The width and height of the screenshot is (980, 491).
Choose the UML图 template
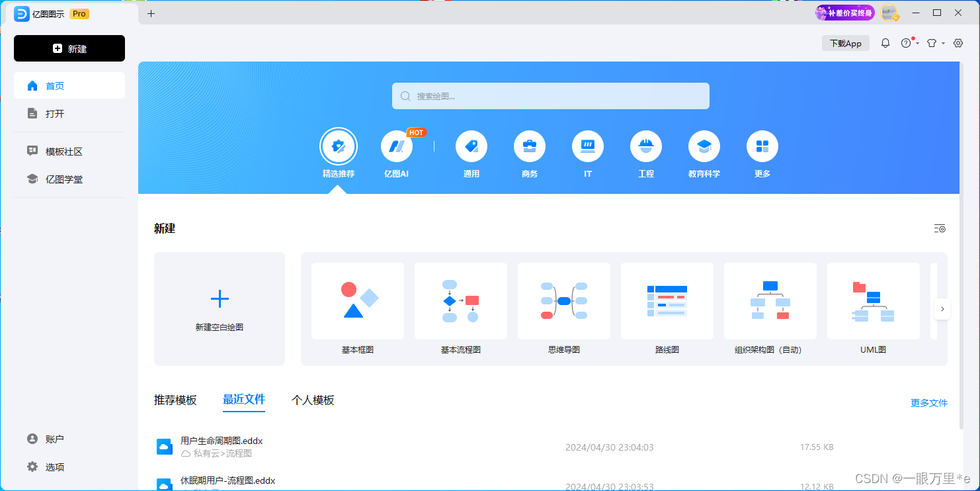pyautogui.click(x=874, y=308)
